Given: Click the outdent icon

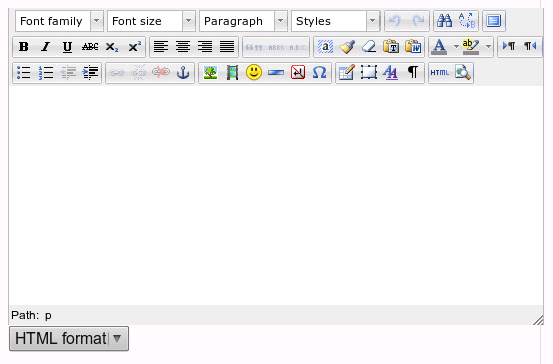Looking at the screenshot, I should (x=68, y=73).
